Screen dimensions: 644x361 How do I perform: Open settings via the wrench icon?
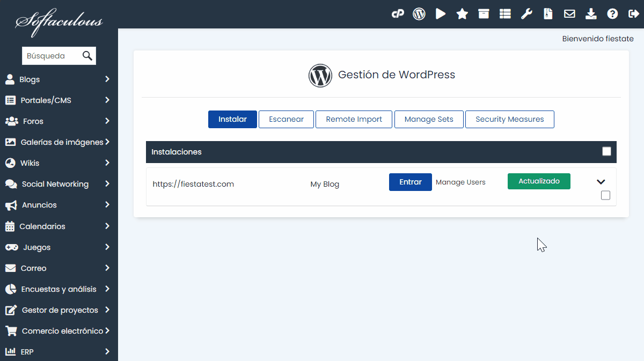tap(526, 14)
